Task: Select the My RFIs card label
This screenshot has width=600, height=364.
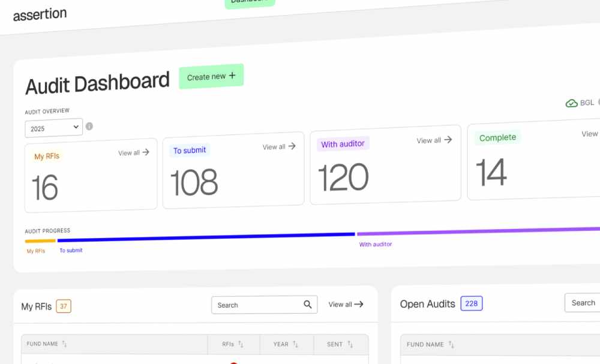Action: tap(47, 157)
